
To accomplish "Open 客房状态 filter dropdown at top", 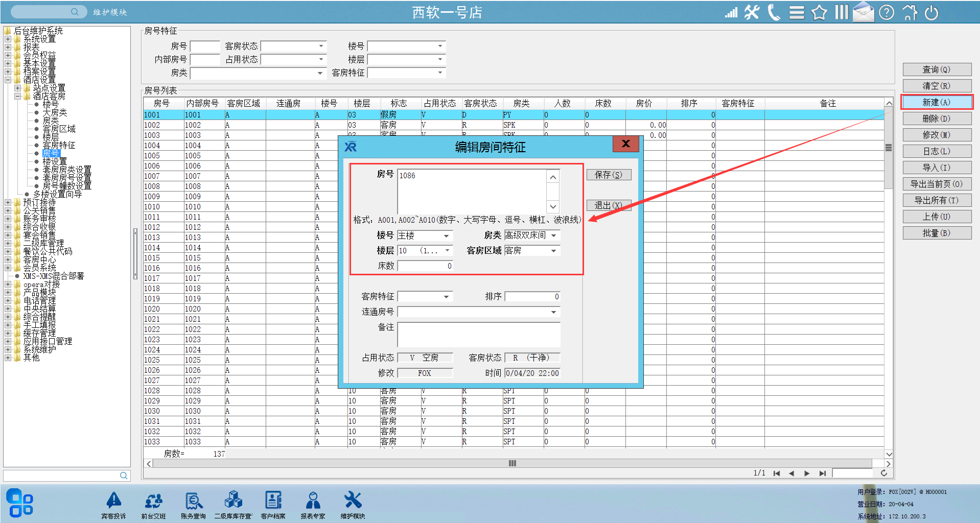I will pyautogui.click(x=321, y=46).
